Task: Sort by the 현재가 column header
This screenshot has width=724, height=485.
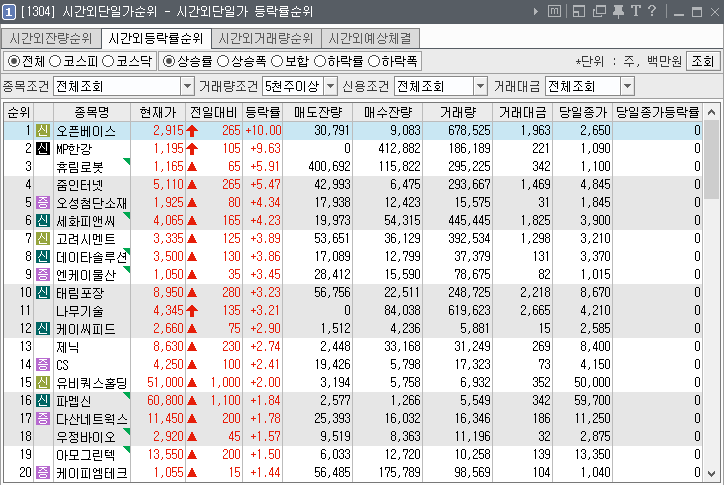Action: pos(158,112)
